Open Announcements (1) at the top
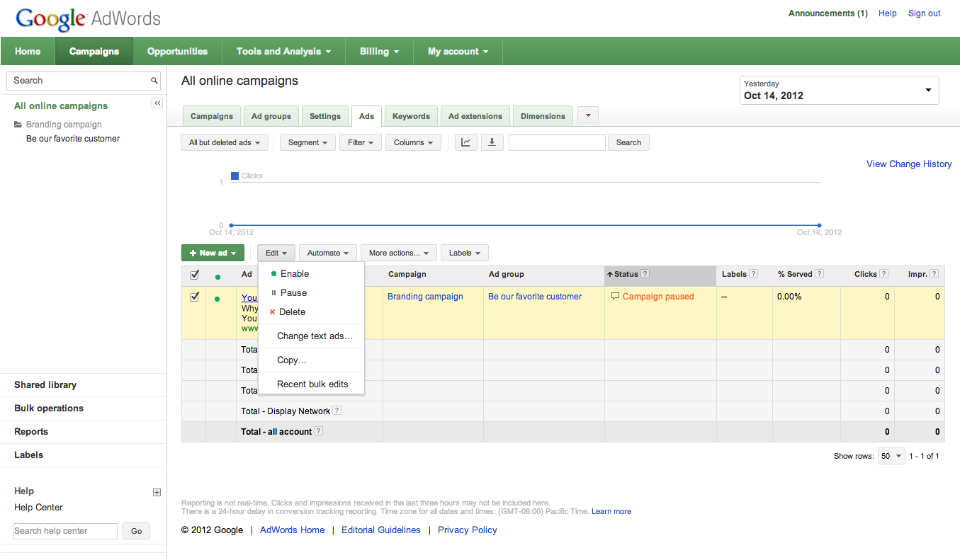The width and height of the screenshot is (960, 560). [x=828, y=13]
